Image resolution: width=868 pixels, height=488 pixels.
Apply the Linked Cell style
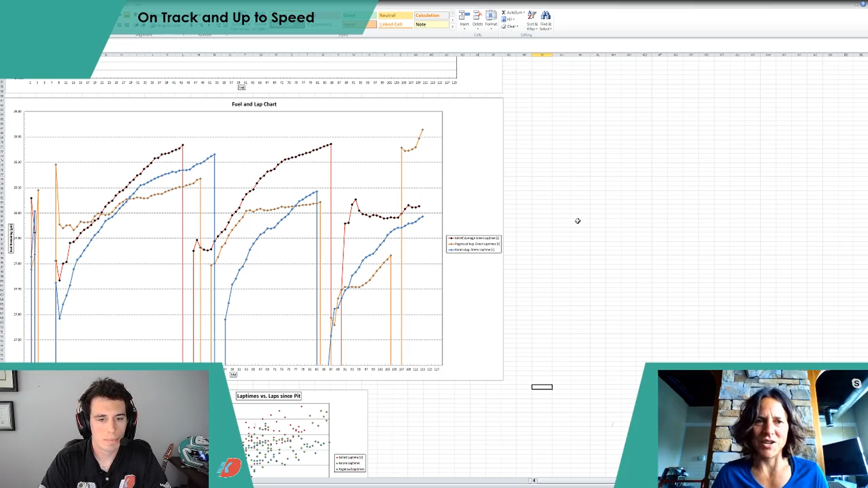395,24
